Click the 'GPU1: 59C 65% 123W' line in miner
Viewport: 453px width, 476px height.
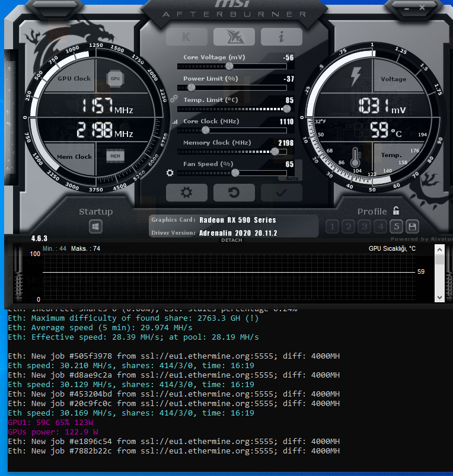51,422
